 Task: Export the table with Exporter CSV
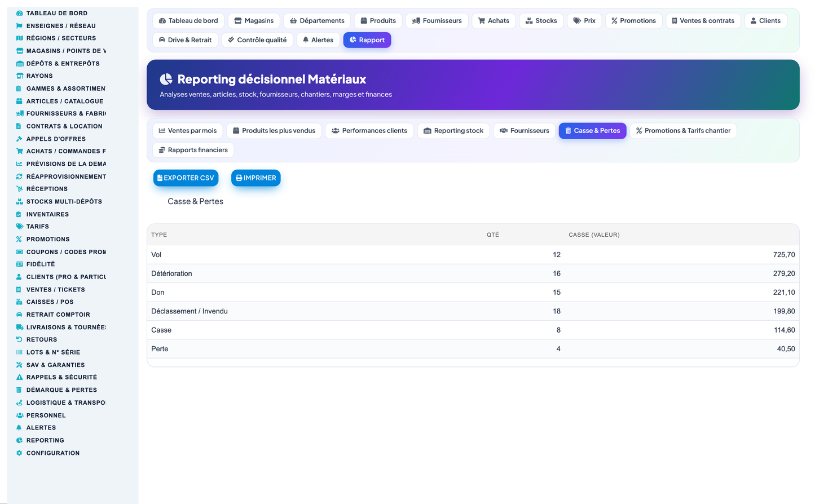coord(186,178)
